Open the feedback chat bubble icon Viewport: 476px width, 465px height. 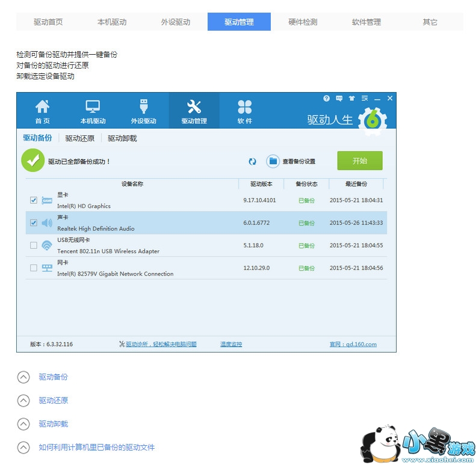[339, 98]
